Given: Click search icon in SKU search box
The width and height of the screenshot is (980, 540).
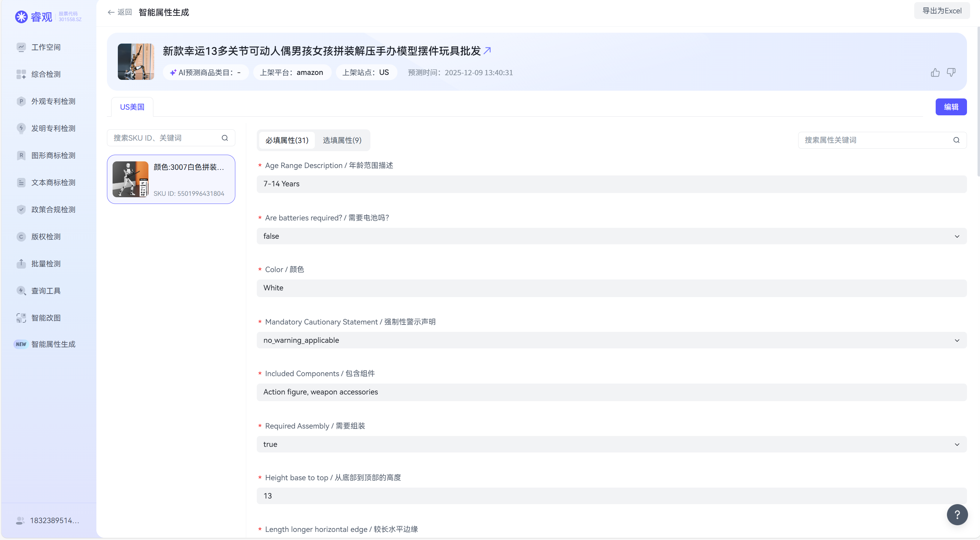Looking at the screenshot, I should (225, 138).
